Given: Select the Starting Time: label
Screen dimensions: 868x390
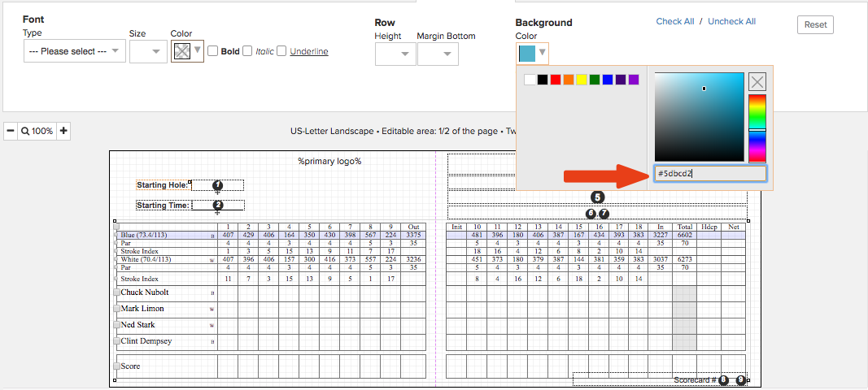Looking at the screenshot, I should 164,206.
